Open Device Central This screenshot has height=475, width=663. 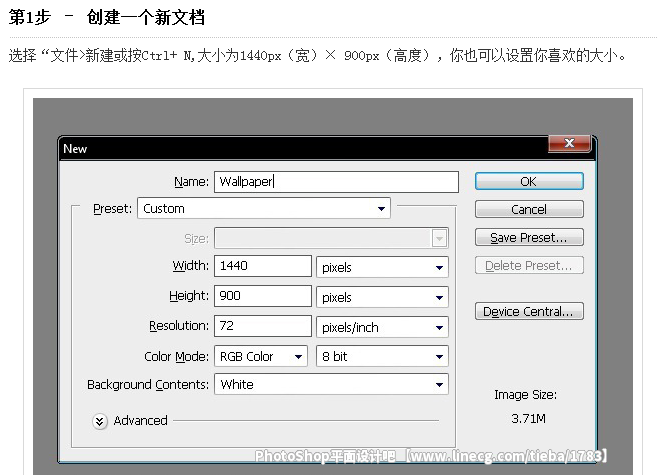click(x=529, y=311)
